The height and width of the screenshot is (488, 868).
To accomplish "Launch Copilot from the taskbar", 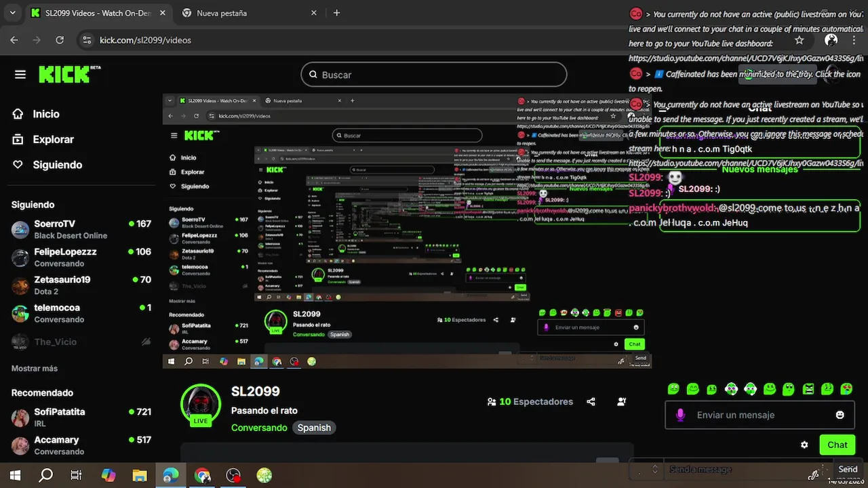I will tap(108, 476).
